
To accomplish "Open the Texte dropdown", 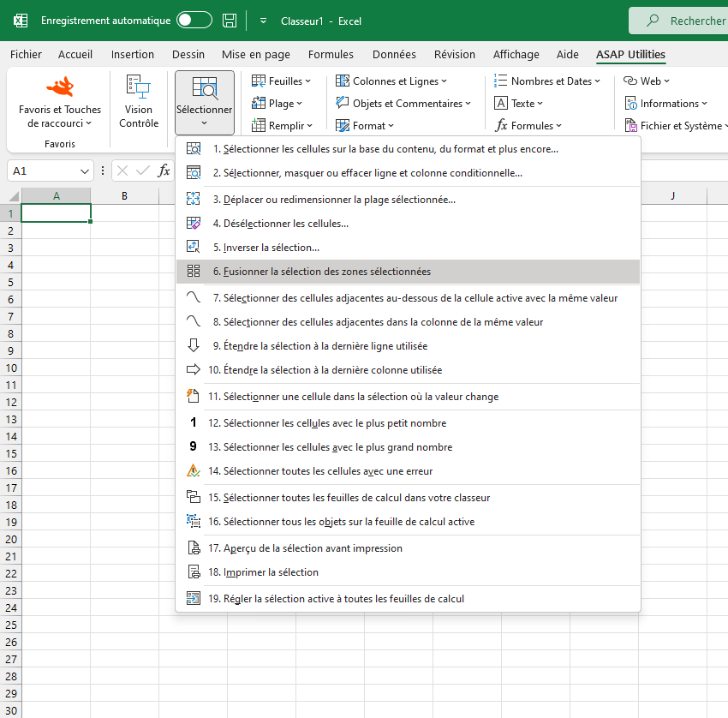I will [518, 103].
